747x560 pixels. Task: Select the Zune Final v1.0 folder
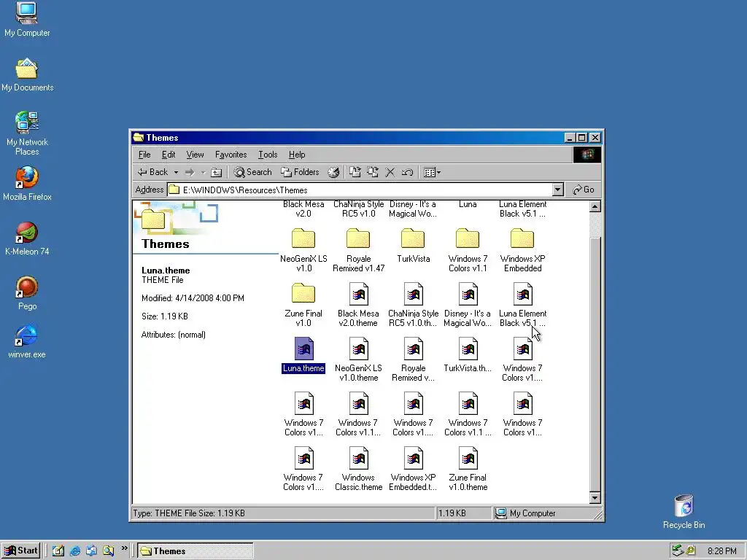pos(303,306)
